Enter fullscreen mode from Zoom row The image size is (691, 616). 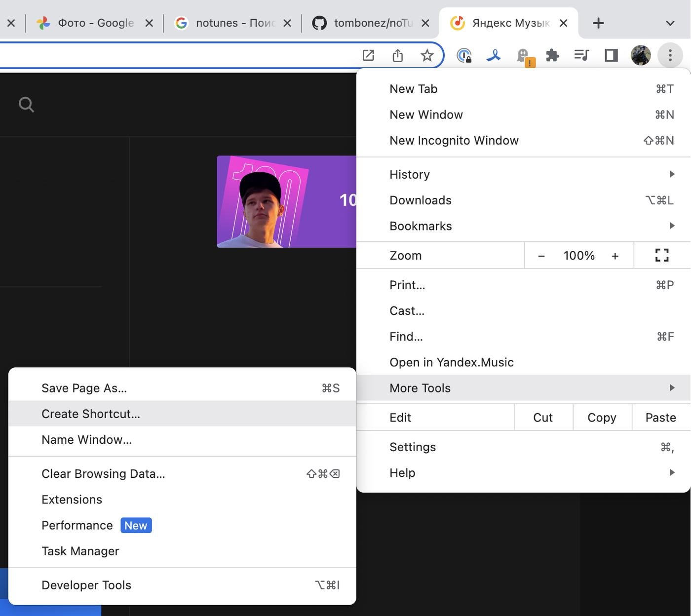point(661,255)
